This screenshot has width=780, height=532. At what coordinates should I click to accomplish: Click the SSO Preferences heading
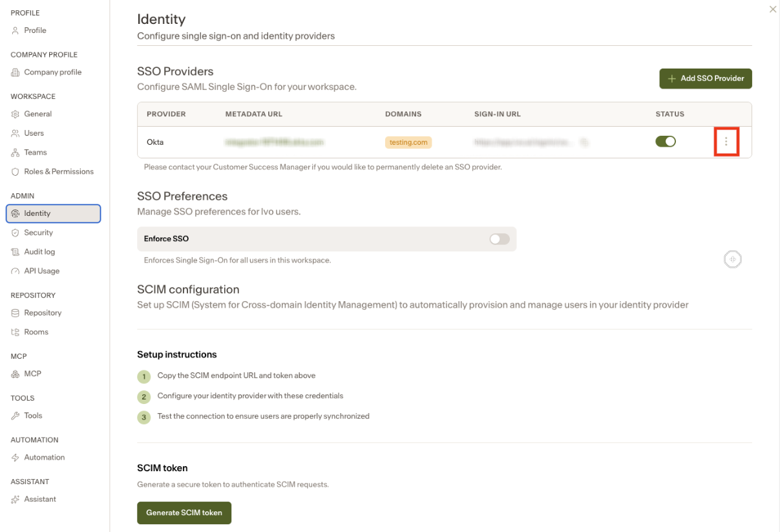182,196
